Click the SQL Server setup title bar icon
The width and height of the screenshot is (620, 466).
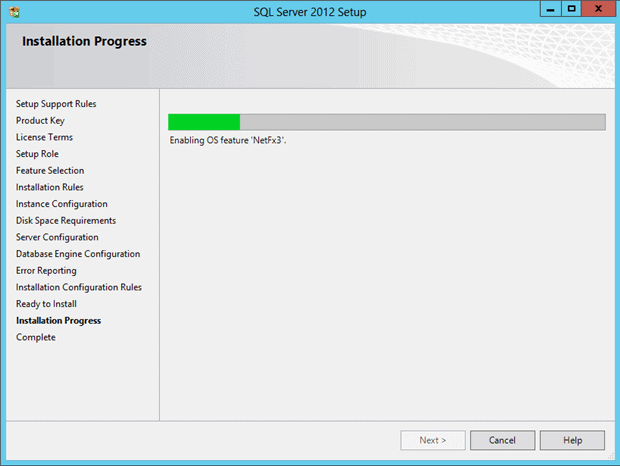pyautogui.click(x=14, y=12)
